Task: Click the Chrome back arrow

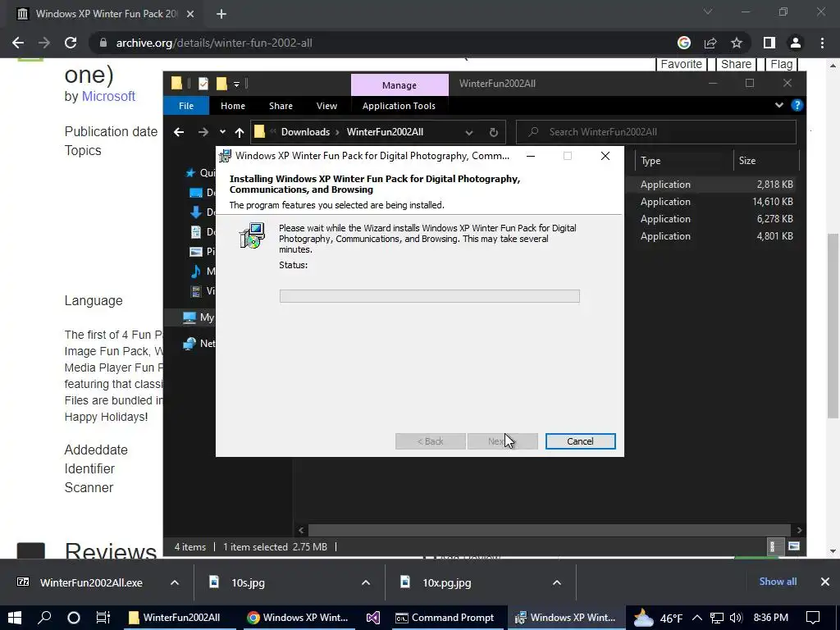Action: (x=18, y=43)
